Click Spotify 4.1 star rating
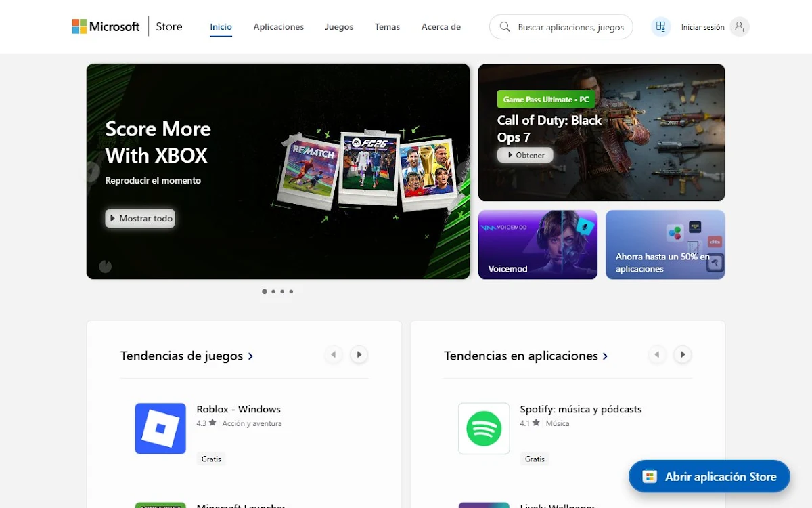The width and height of the screenshot is (812, 508). coord(530,423)
